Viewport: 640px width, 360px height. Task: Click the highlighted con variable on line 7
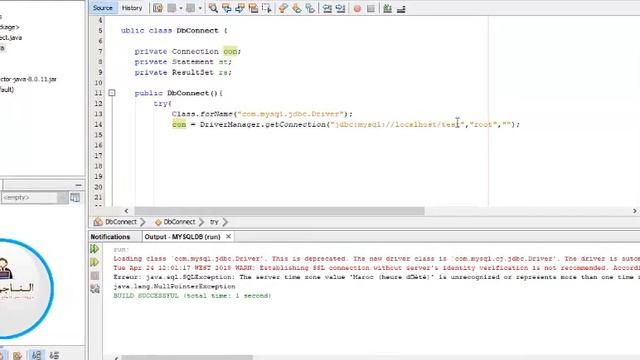point(230,51)
